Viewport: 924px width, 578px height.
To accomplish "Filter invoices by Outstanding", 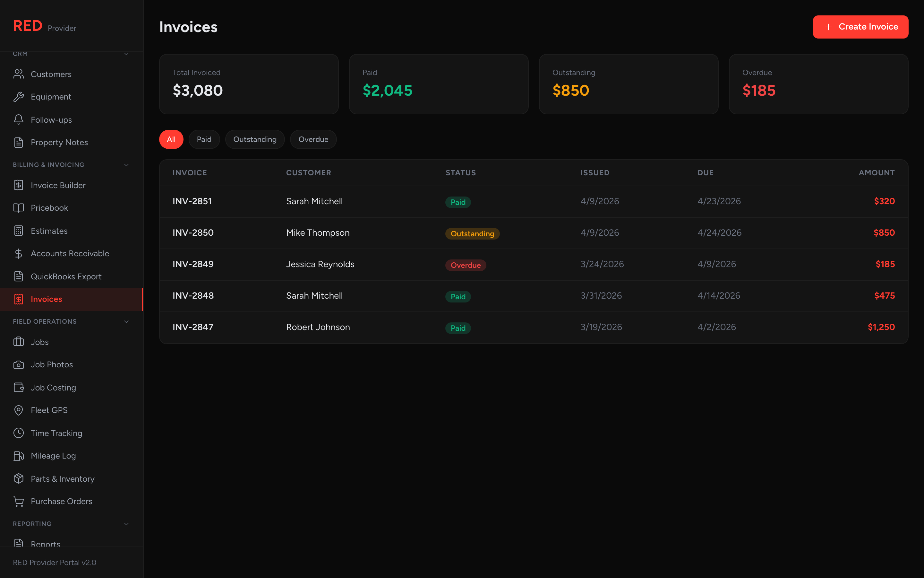I will [255, 139].
